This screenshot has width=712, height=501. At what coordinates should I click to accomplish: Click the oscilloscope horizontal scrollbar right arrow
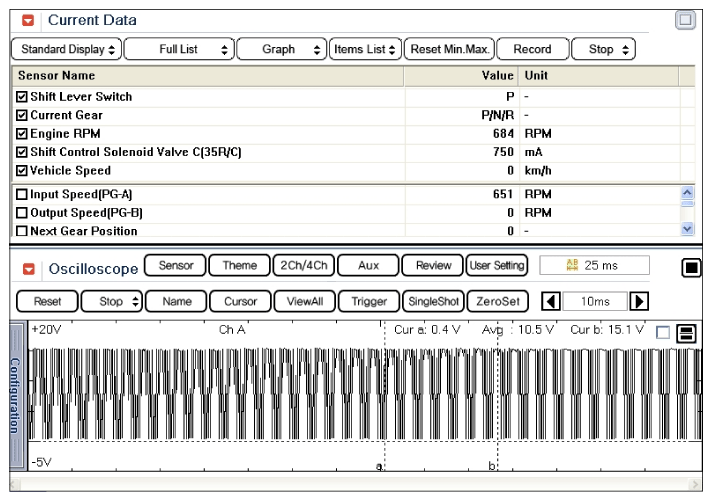(695, 484)
